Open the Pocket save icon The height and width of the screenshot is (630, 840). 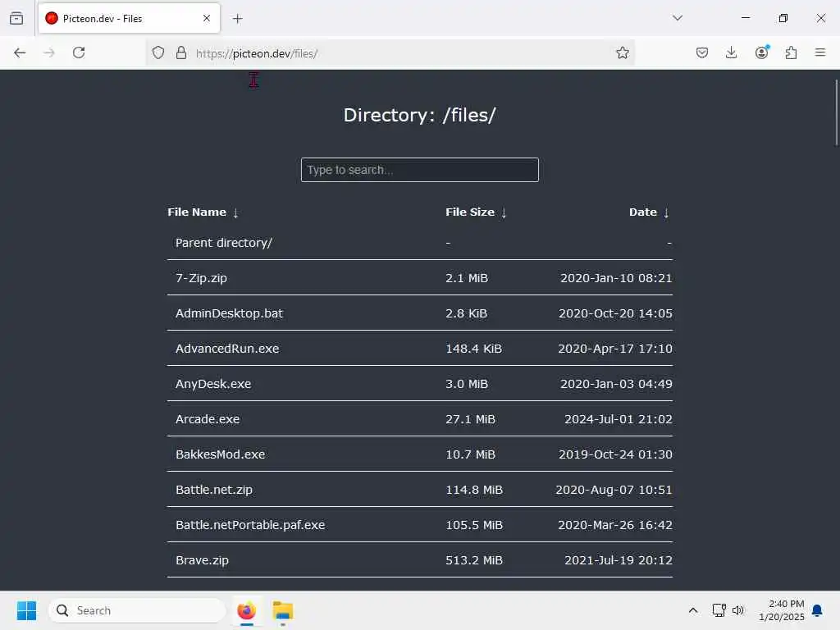pos(702,52)
